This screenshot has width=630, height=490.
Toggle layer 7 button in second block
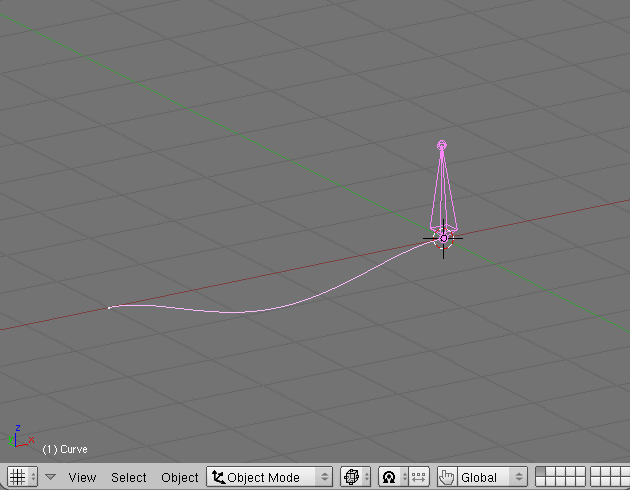[x=605, y=472]
